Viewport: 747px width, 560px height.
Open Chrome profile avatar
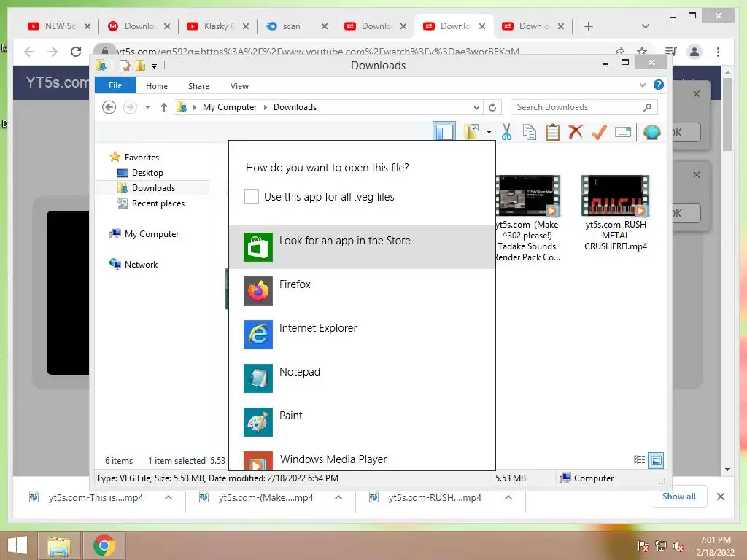pyautogui.click(x=694, y=52)
